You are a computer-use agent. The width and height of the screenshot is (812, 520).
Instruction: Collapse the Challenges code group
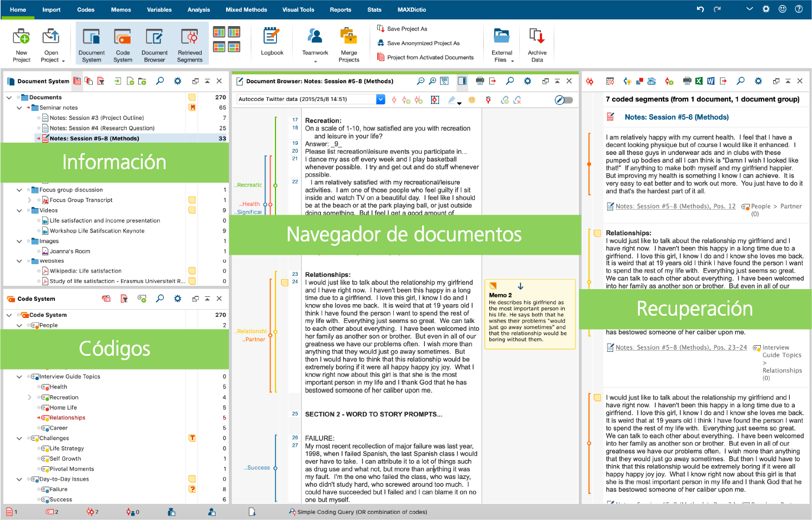[x=19, y=438]
